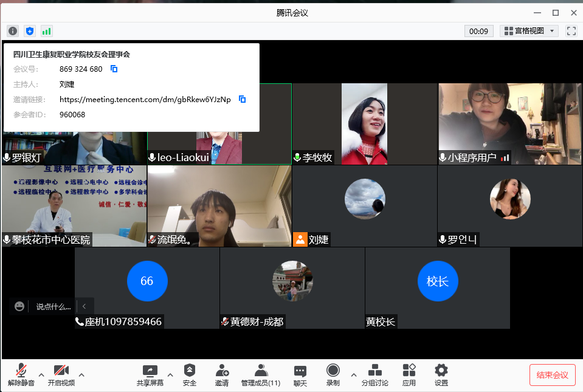Click the red End Meeting button

click(552, 375)
